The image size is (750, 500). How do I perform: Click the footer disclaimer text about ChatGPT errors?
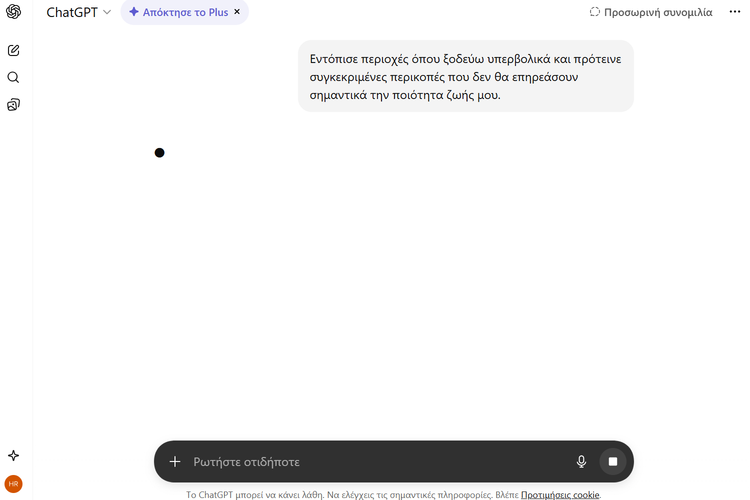click(350, 494)
